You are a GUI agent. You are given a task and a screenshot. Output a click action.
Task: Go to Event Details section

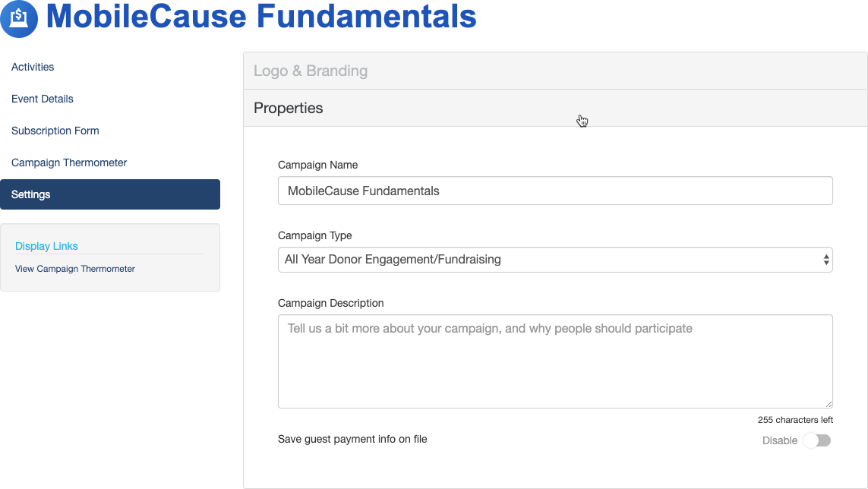point(42,99)
